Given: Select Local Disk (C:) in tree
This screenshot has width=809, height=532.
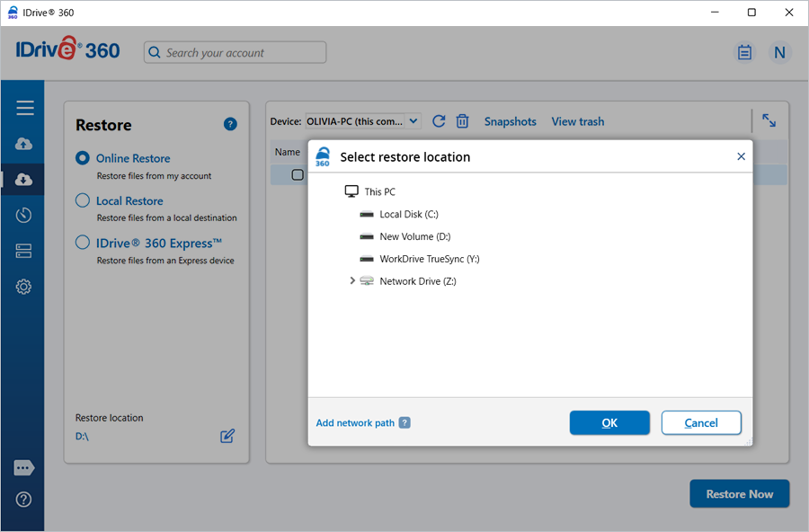Looking at the screenshot, I should pos(408,214).
